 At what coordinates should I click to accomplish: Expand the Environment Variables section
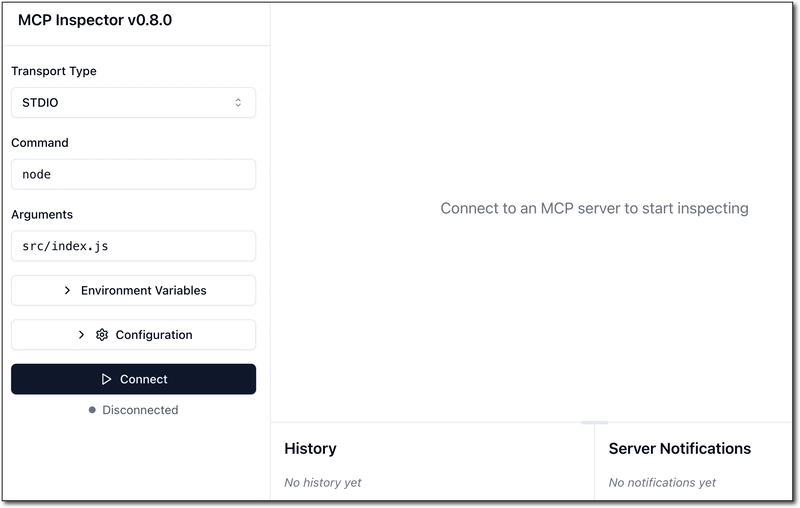(x=133, y=290)
